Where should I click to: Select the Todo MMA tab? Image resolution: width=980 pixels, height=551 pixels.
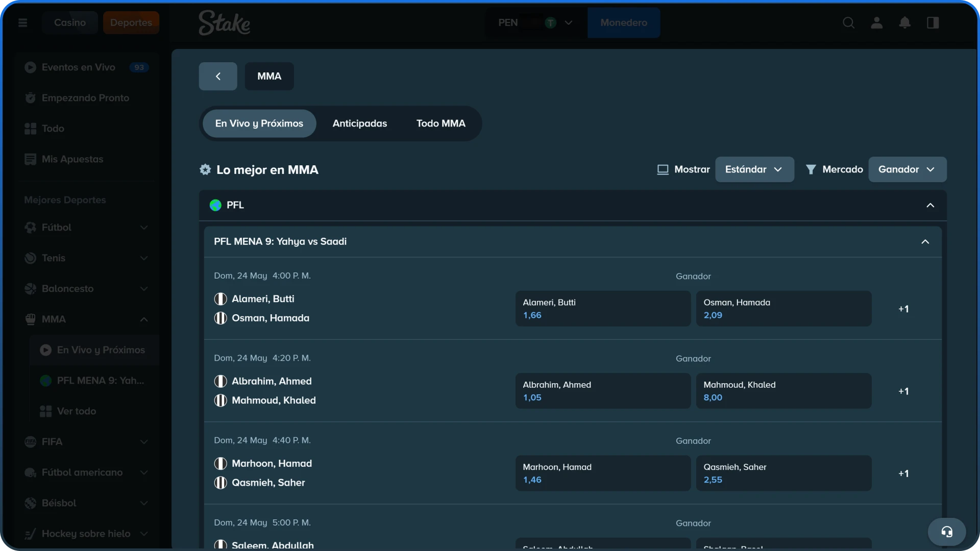[x=441, y=123]
